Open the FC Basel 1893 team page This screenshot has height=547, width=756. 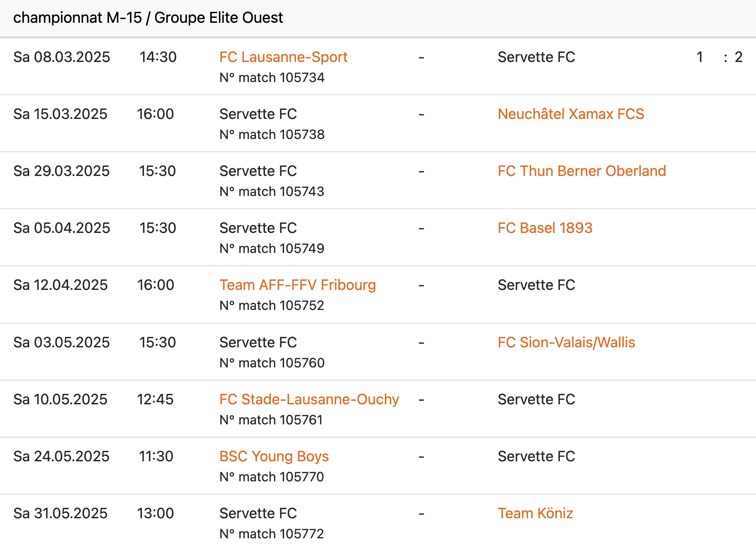click(x=545, y=228)
